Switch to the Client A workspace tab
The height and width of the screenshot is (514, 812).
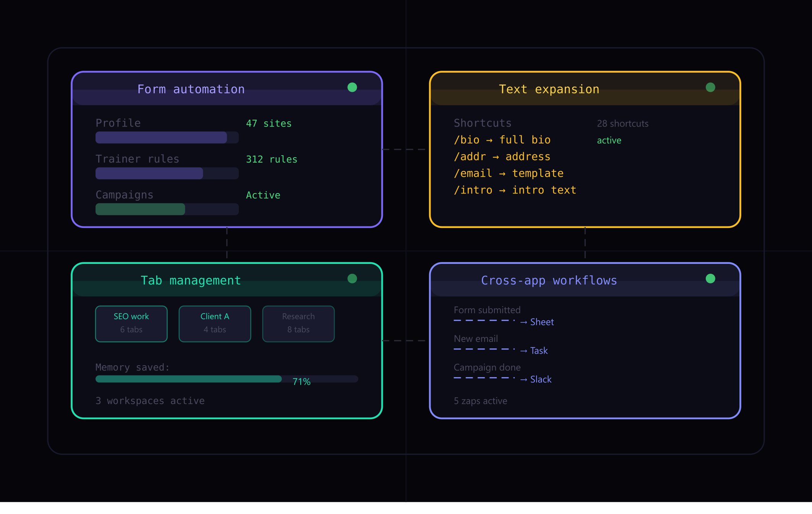[214, 323]
